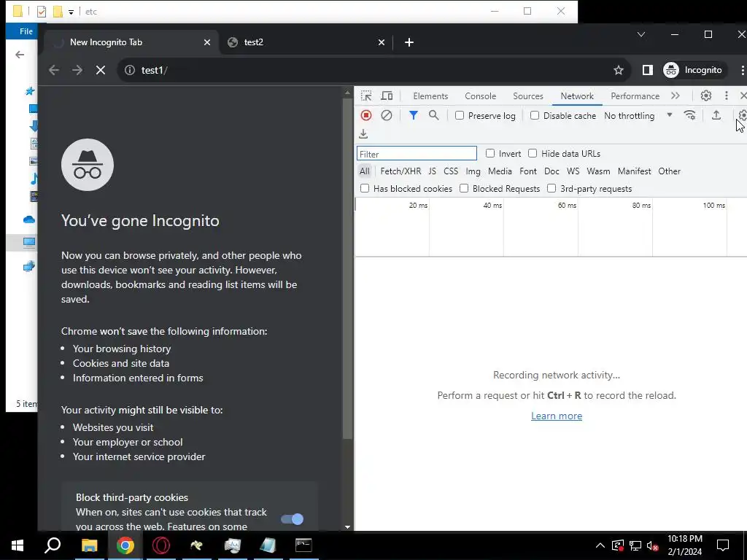Click the network Filter text field
This screenshot has height=560, width=747.
417,153
